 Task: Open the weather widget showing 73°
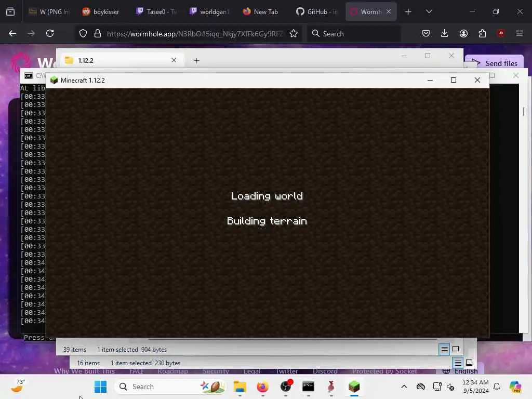[18, 386]
